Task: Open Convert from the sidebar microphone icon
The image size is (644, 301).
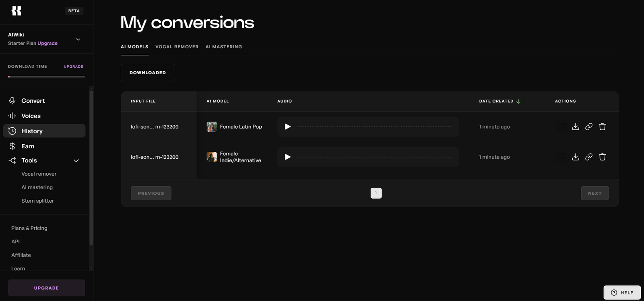Action: point(12,101)
